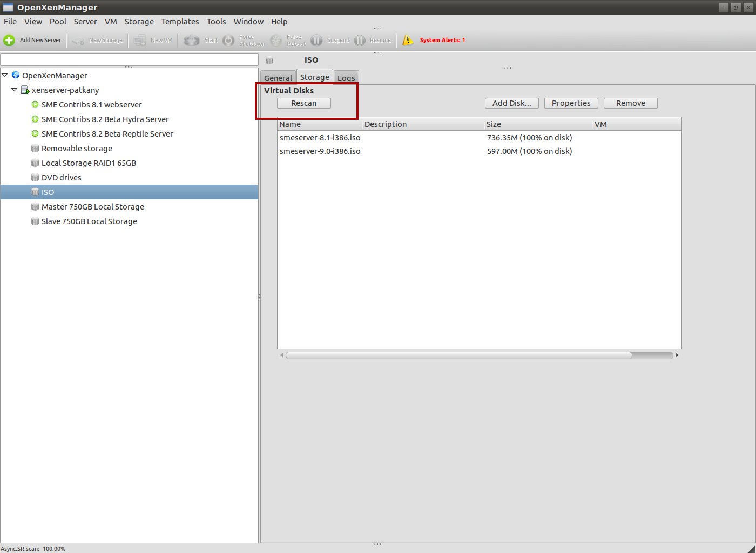
Task: Select smeserver-8.1-i386.iso in the list
Action: (320, 138)
